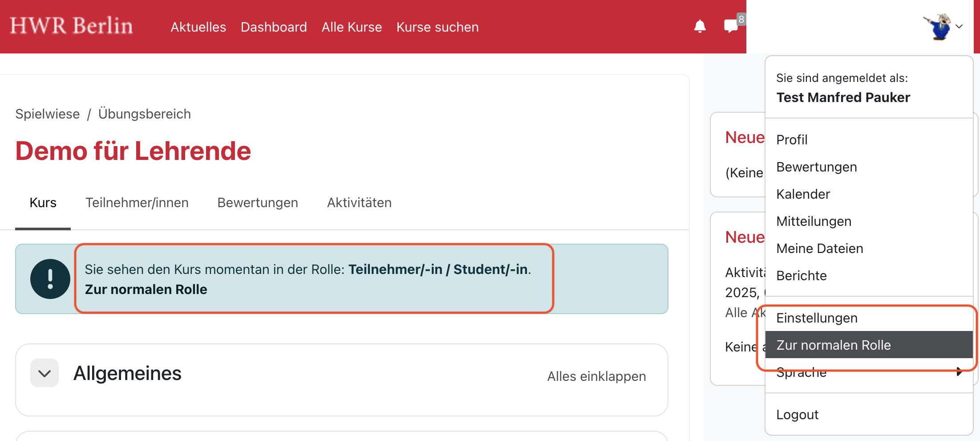Image resolution: width=980 pixels, height=441 pixels.
Task: Open Meine Dateien
Action: 819,248
